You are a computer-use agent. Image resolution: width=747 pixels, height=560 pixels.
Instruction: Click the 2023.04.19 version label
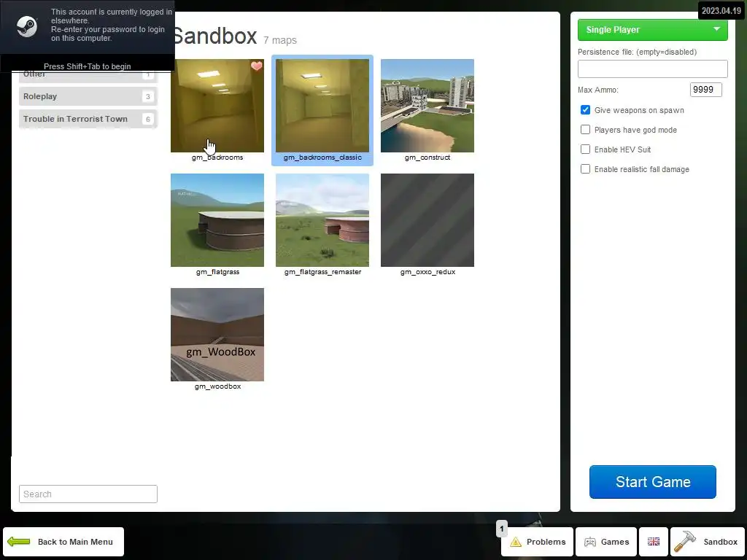721,10
